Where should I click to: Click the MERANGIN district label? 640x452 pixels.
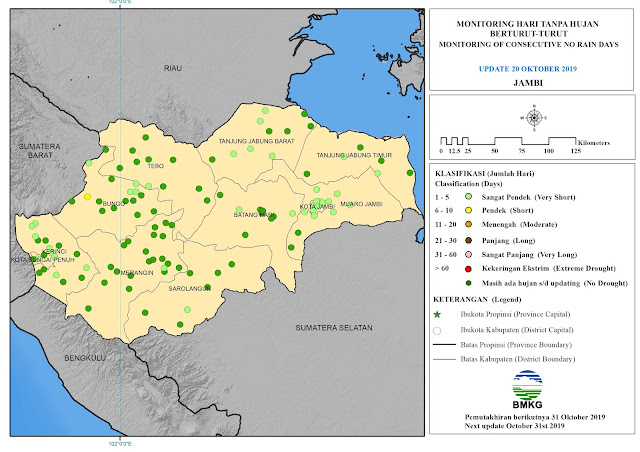137,272
